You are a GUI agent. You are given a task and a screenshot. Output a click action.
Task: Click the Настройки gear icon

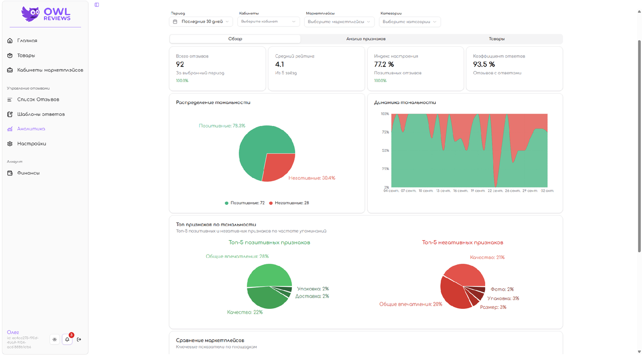pos(10,144)
